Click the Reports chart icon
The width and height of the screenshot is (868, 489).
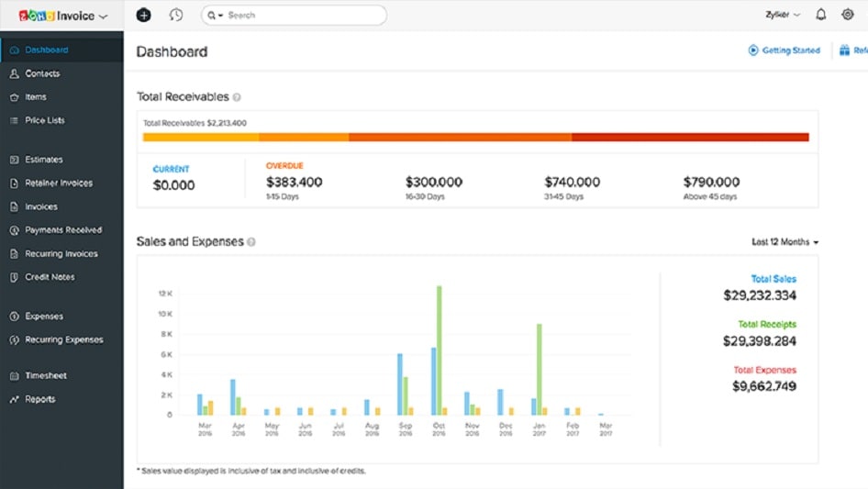pyautogui.click(x=15, y=399)
